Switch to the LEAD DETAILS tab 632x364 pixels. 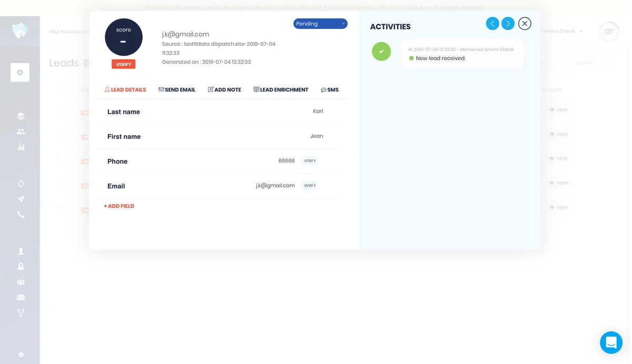coord(125,90)
